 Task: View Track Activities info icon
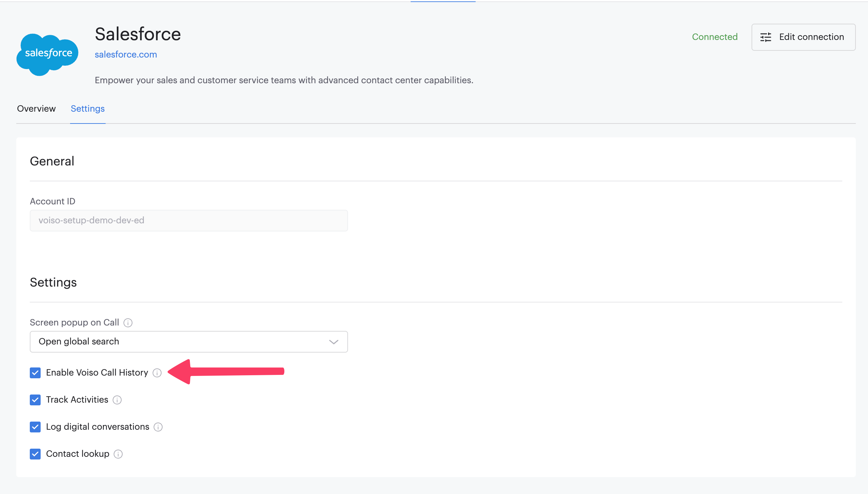point(117,400)
